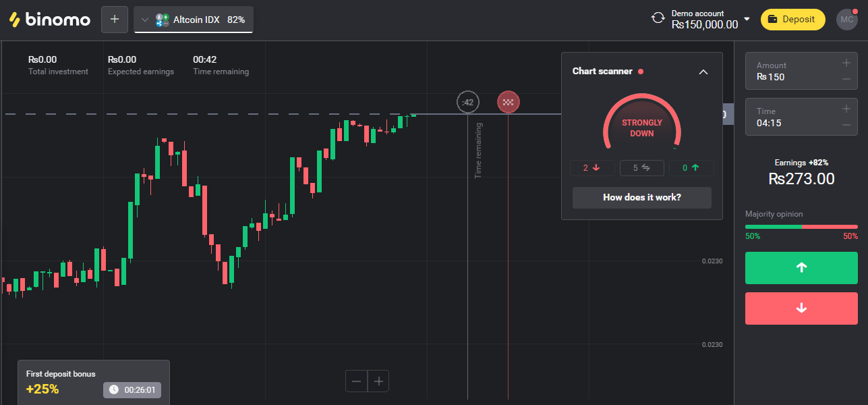The width and height of the screenshot is (868, 405).
Task: Click the red finish flag expiry marker
Action: pos(509,103)
